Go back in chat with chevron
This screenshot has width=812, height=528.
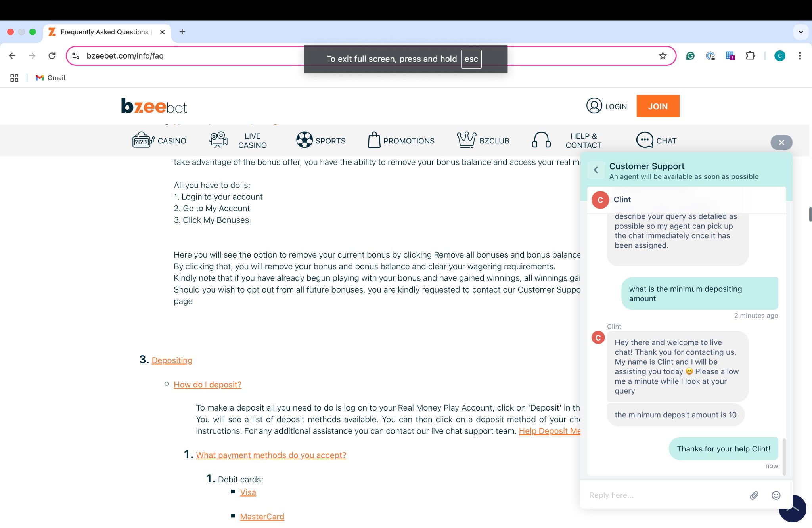click(596, 170)
